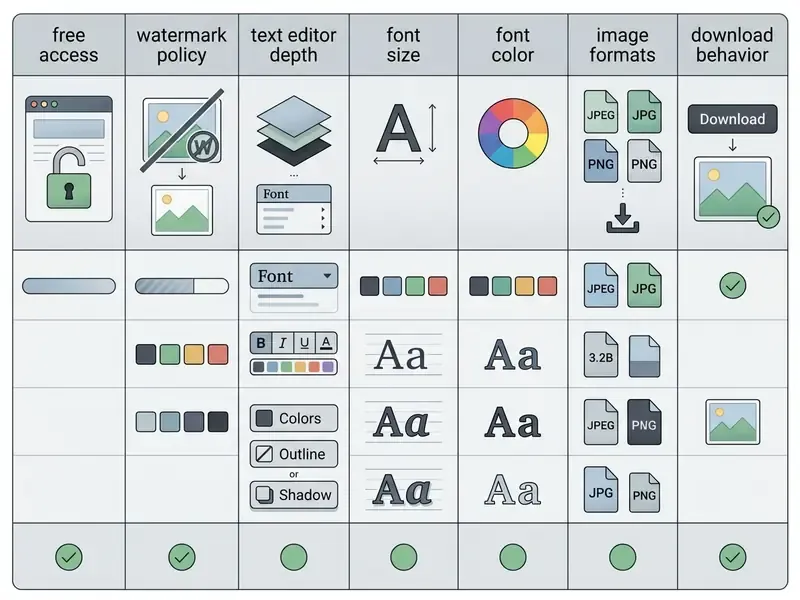
Task: Click the bottom green circle under image formats
Action: point(622,557)
